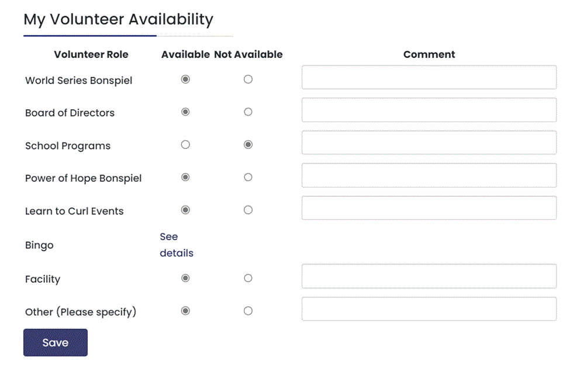This screenshot has width=570, height=392.
Task: Click the Power of Hope Bonspiel comment box
Action: (x=429, y=175)
